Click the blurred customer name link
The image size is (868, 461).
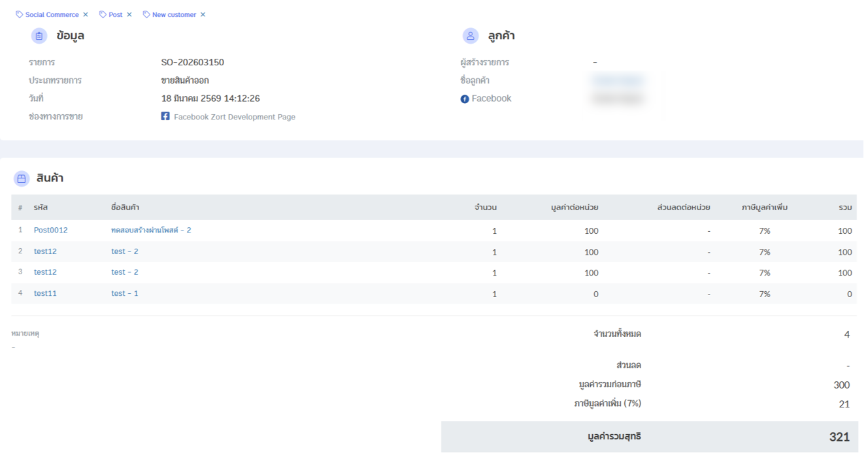coord(618,80)
